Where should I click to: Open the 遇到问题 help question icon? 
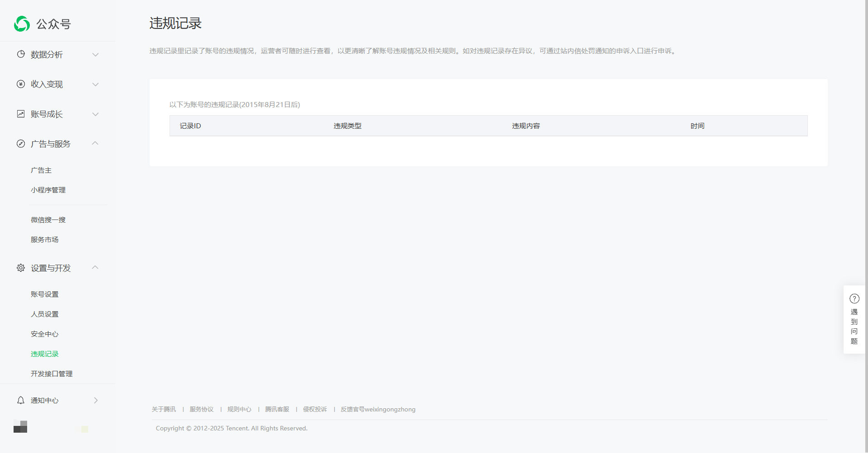[x=854, y=299]
